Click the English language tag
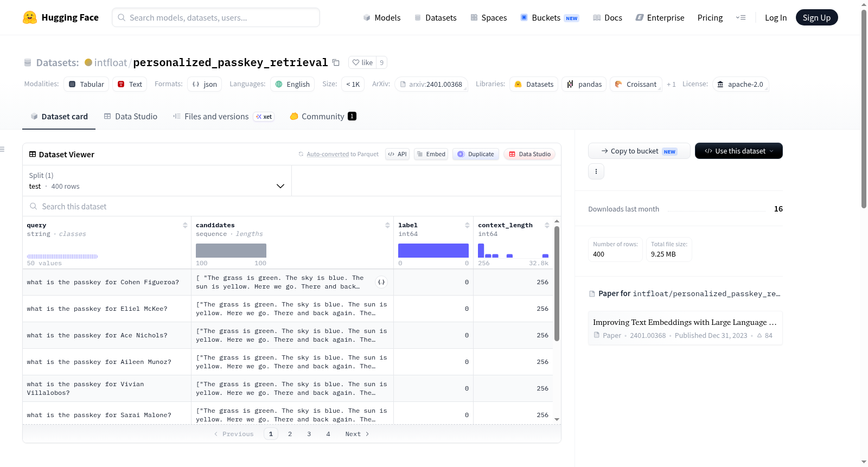868x467 pixels. (292, 84)
